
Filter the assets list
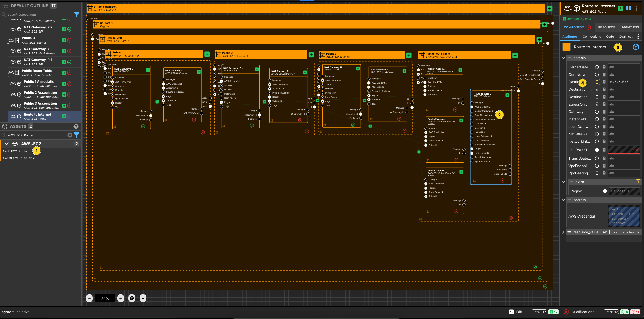77,135
